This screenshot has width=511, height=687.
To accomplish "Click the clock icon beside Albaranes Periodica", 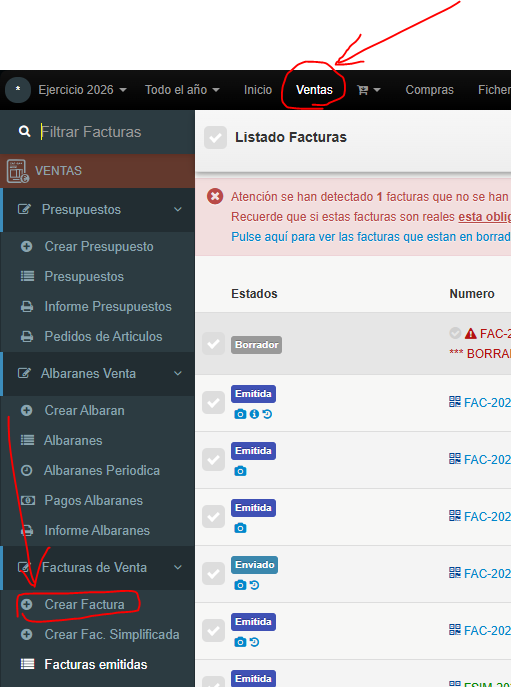I will tap(27, 471).
